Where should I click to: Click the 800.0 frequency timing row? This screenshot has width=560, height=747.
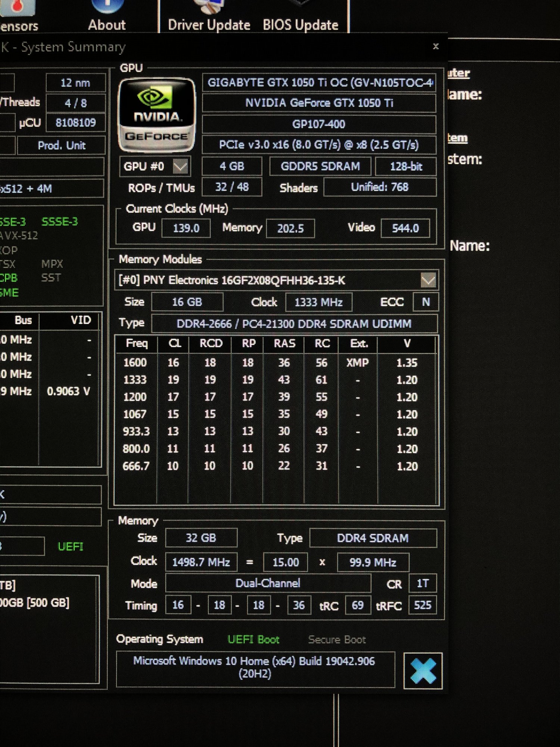point(276,449)
